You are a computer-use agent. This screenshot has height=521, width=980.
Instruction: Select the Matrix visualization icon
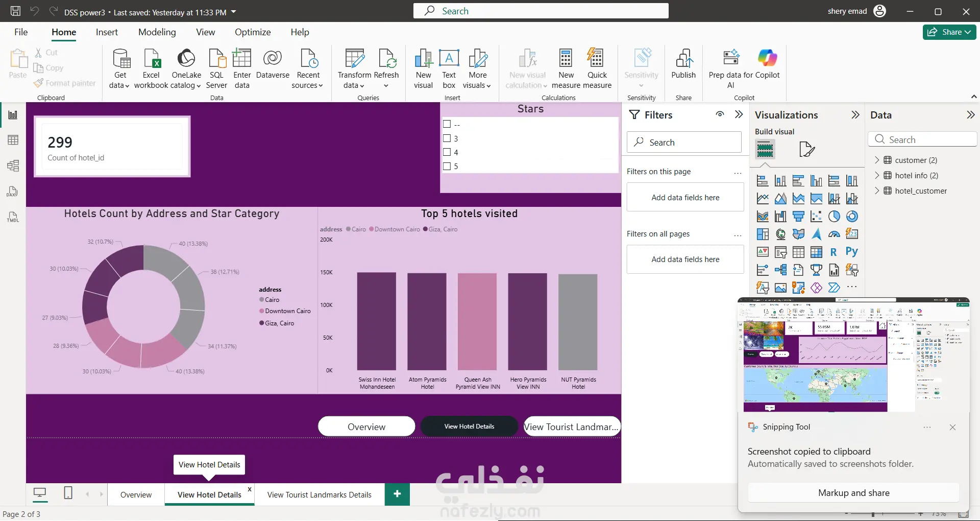816,252
